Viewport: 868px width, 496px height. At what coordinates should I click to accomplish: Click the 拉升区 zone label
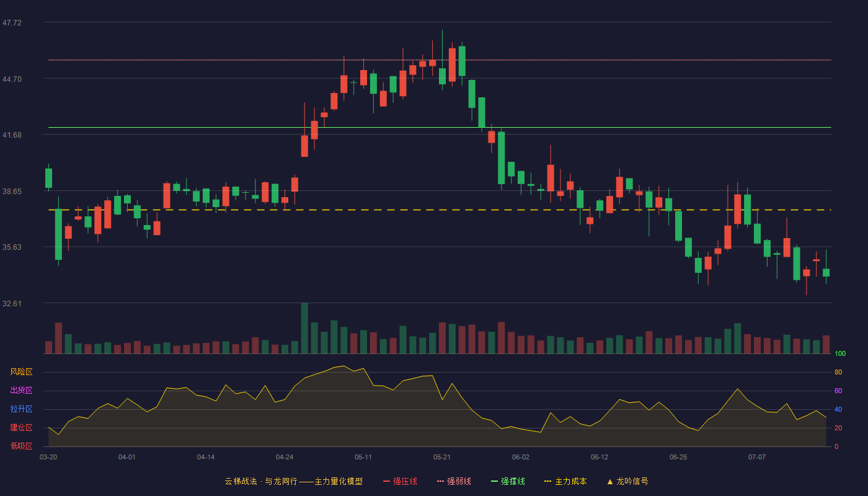tap(21, 409)
